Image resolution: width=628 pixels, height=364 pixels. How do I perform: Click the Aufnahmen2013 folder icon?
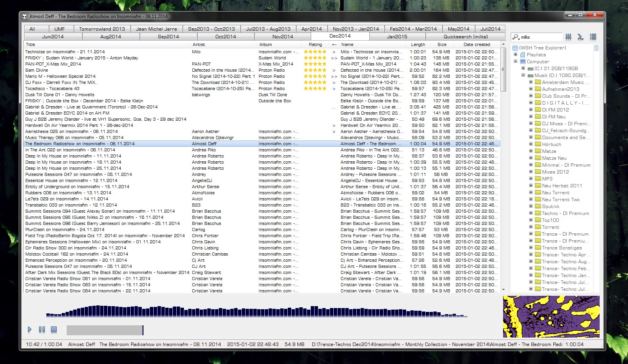click(538, 89)
